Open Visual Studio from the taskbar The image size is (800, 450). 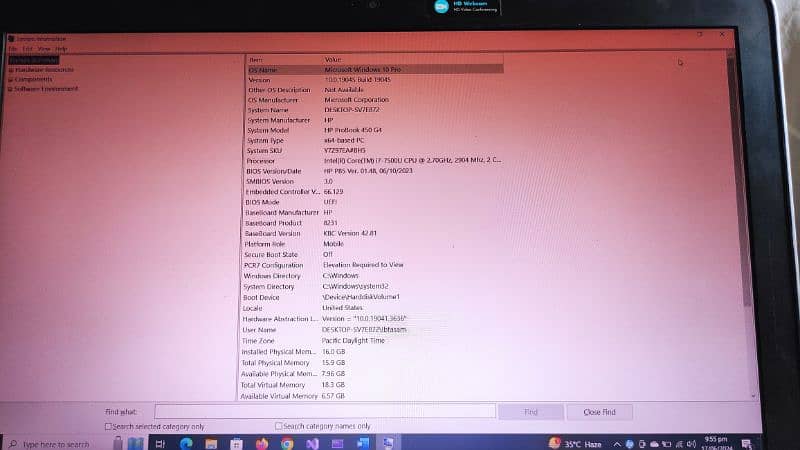pos(312,444)
